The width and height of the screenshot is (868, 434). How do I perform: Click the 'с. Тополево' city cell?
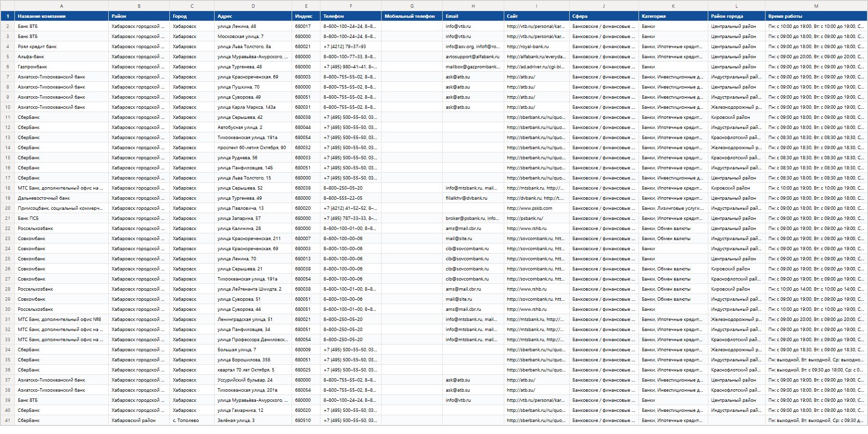[192, 421]
